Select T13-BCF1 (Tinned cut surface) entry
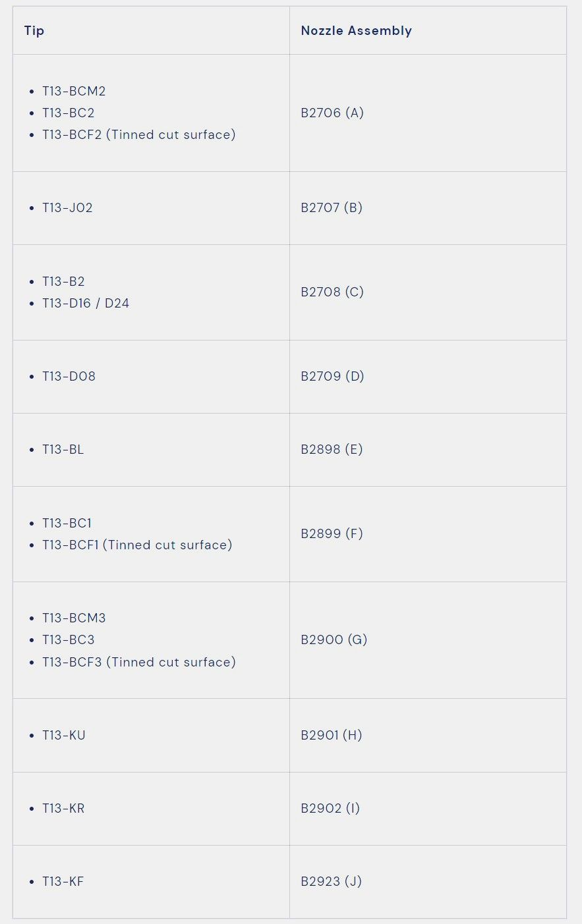This screenshot has width=582, height=924. click(x=137, y=545)
